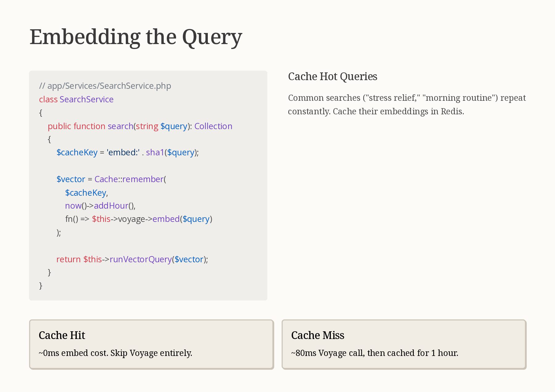Click the 'Cache Miss' card heading

[318, 335]
